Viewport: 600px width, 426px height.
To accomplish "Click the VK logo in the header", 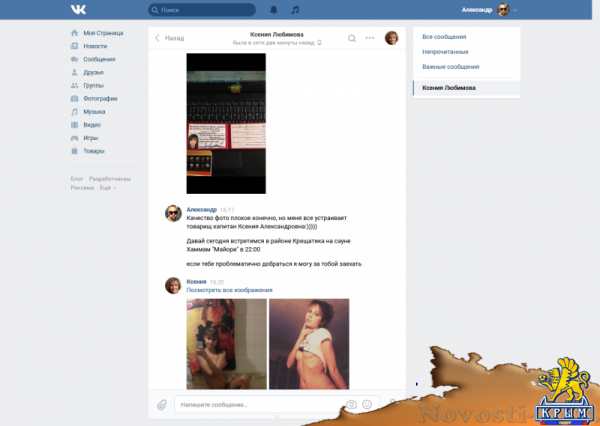I will (x=78, y=10).
